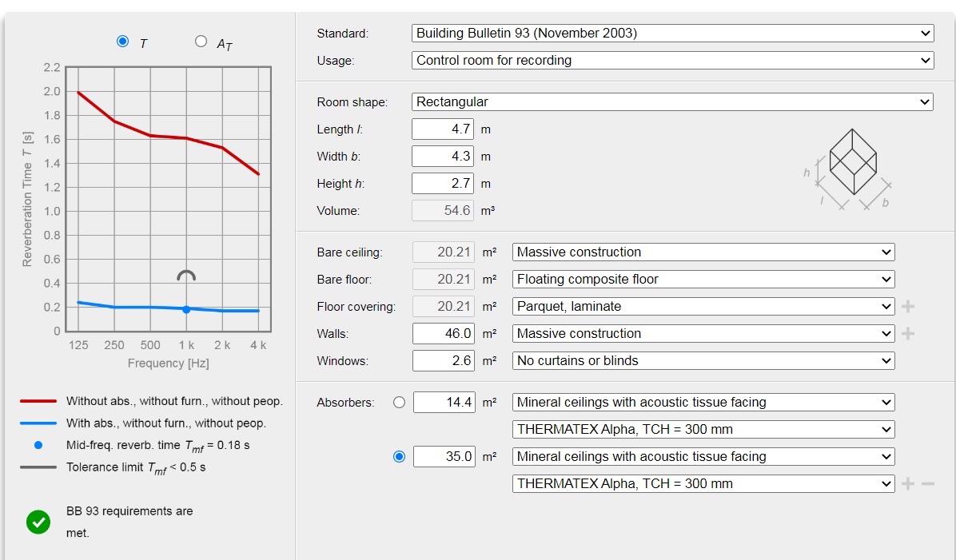956x560 pixels.
Task: Open the Floor covering material dropdown
Action: point(703,307)
